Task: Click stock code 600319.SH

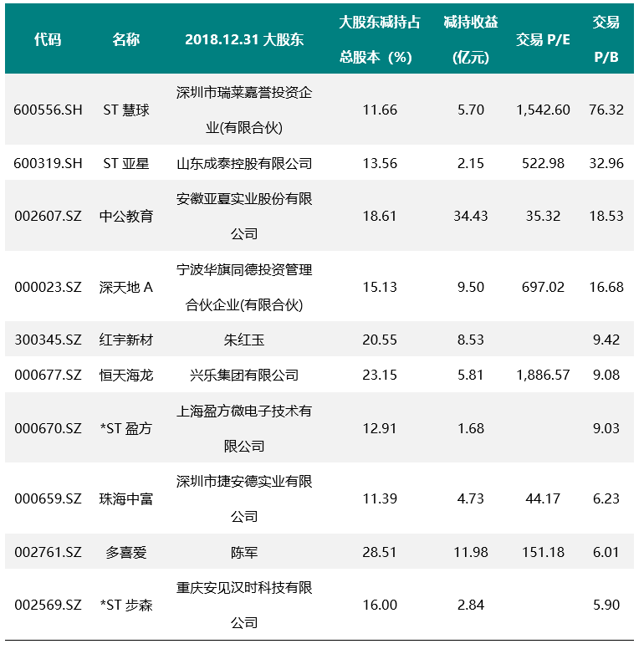Action: pos(48,163)
